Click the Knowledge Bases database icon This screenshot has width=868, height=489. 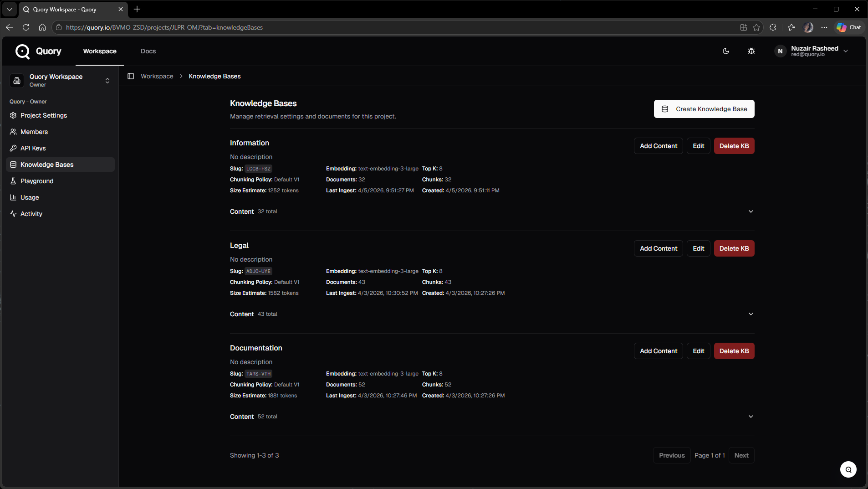click(13, 165)
